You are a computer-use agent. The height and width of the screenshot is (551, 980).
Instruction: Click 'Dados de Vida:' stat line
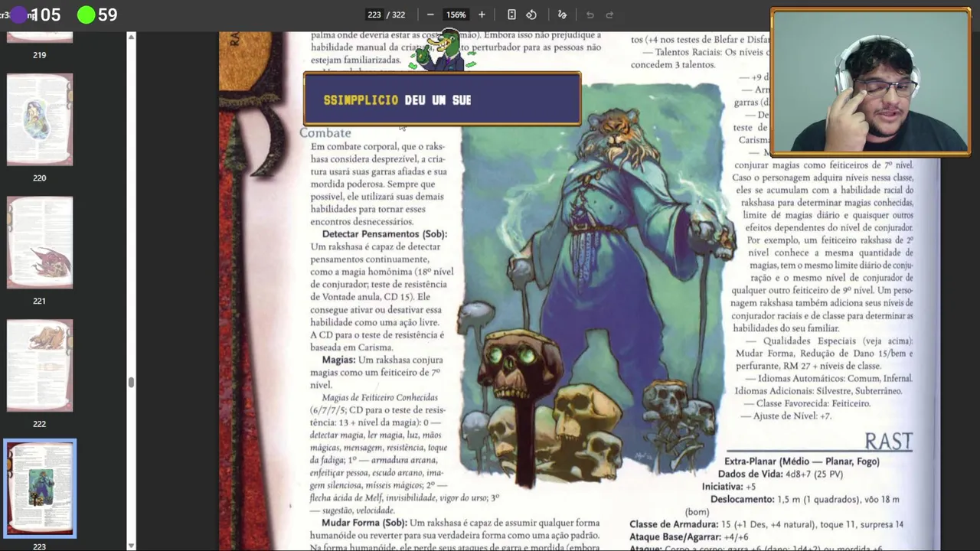click(780, 474)
